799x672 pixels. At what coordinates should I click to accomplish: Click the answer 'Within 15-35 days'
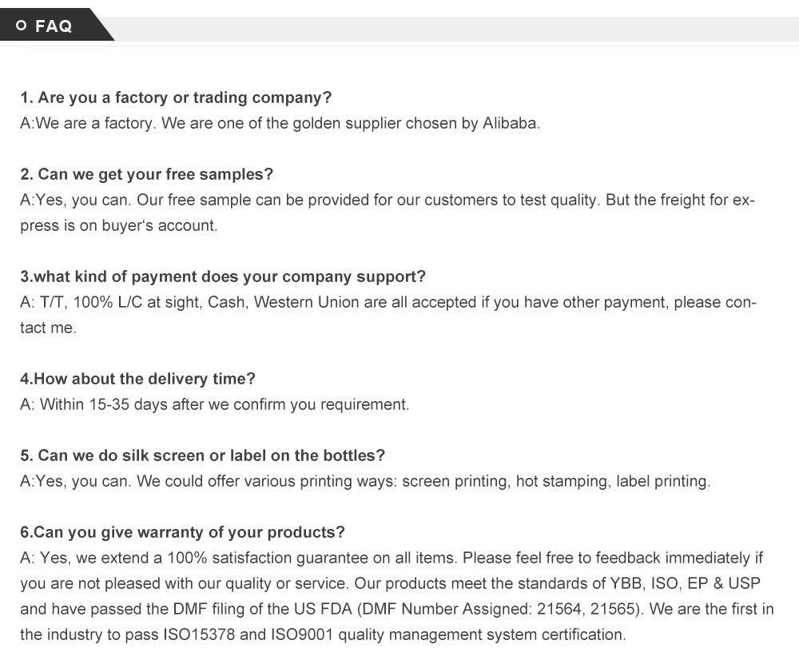pyautogui.click(x=214, y=404)
